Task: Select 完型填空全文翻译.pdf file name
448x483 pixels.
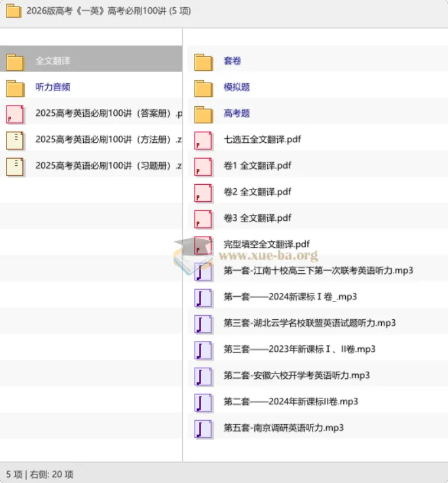Action: point(267,244)
